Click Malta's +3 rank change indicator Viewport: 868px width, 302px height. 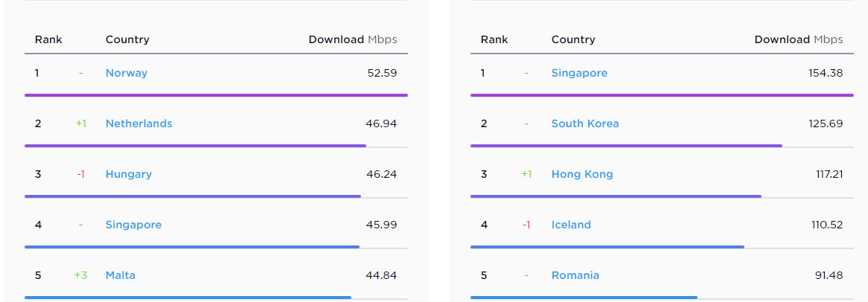click(80, 275)
